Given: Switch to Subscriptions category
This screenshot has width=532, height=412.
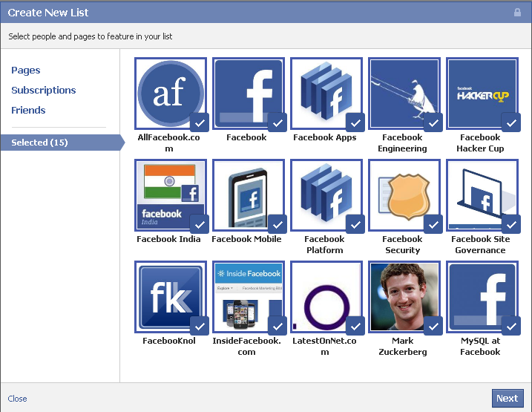Looking at the screenshot, I should [44, 91].
